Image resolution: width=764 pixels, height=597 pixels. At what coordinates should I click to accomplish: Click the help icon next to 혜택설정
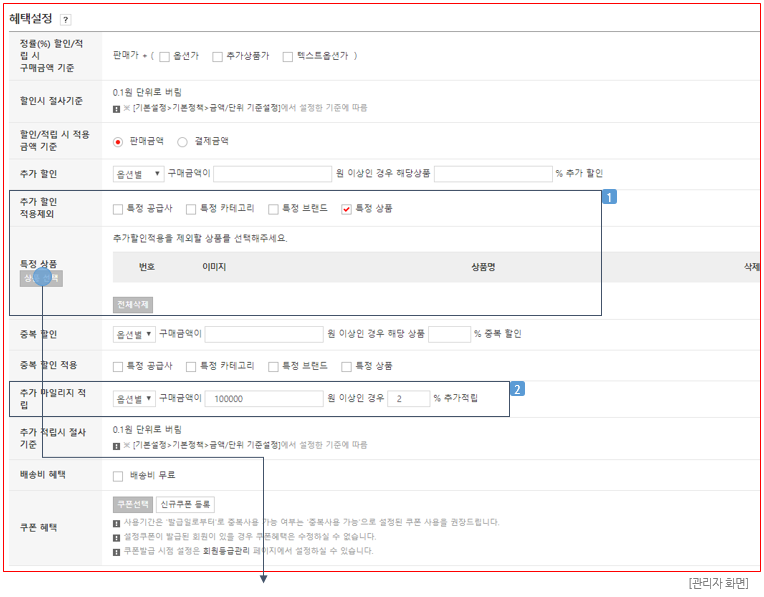66,19
